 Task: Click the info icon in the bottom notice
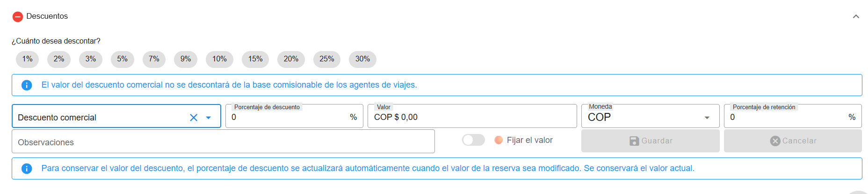tap(27, 169)
